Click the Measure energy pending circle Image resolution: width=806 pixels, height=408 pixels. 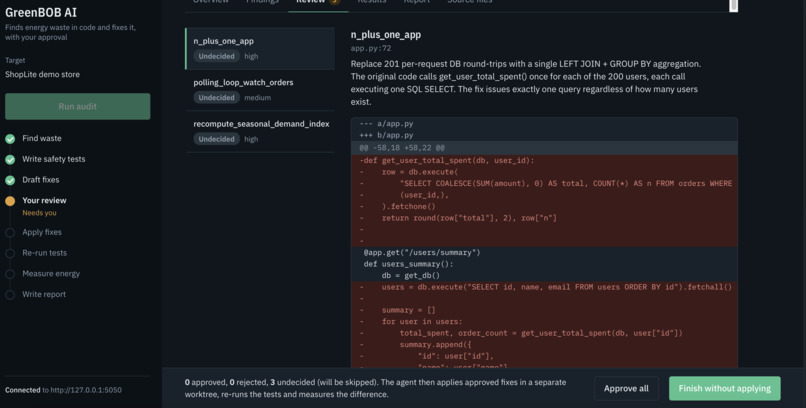point(10,274)
